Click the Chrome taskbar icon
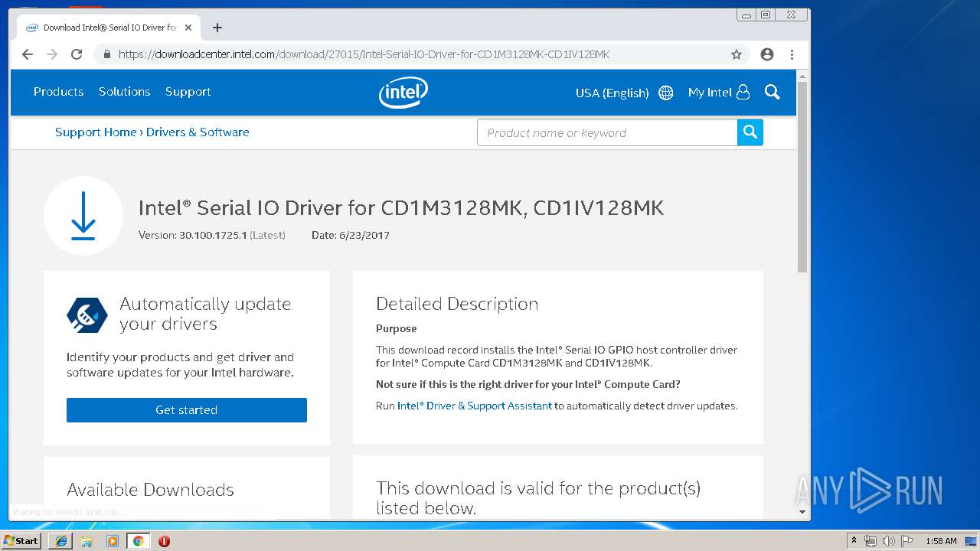980x551 pixels. pyautogui.click(x=138, y=541)
